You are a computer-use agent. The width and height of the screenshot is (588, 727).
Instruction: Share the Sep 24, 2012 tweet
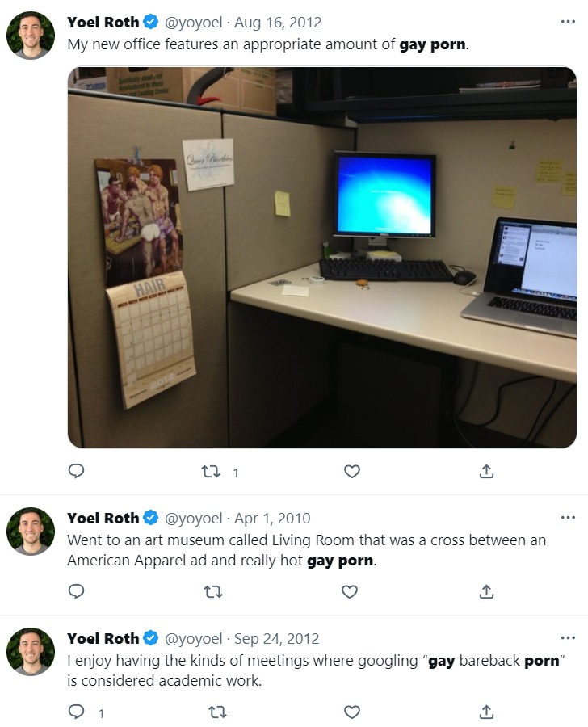click(486, 712)
